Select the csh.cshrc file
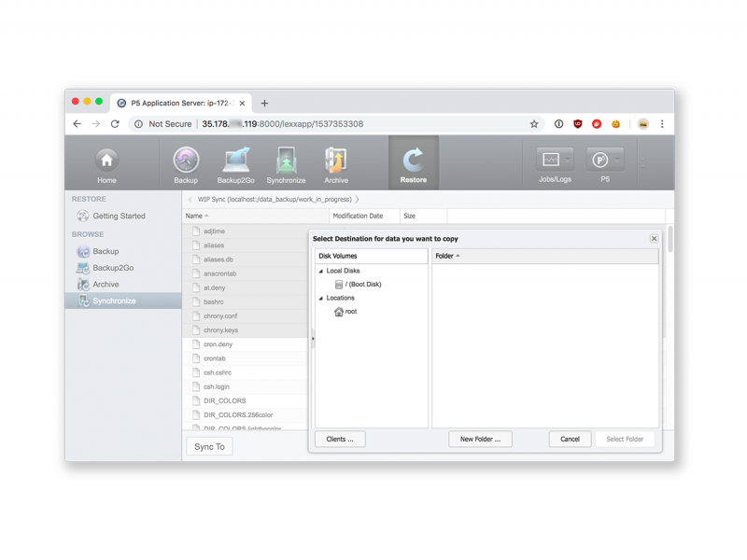Image resolution: width=747 pixels, height=560 pixels. click(x=245, y=372)
